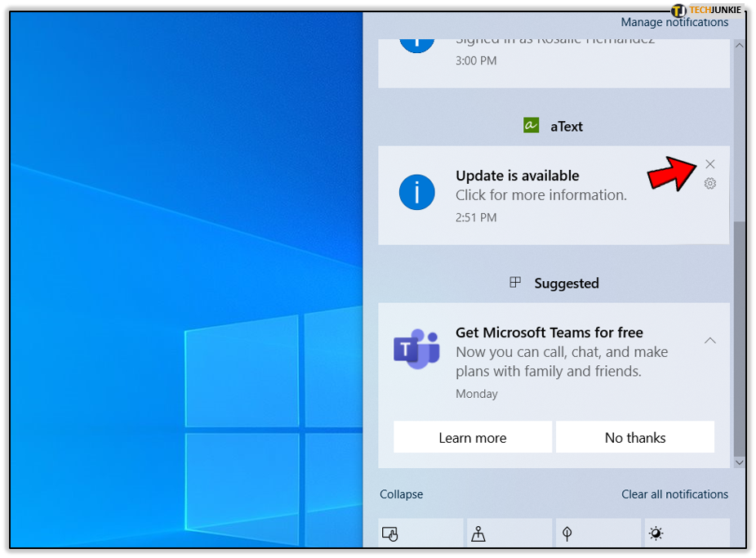Click the Microsoft Teams logo icon
This screenshot has width=756, height=558.
[416, 349]
